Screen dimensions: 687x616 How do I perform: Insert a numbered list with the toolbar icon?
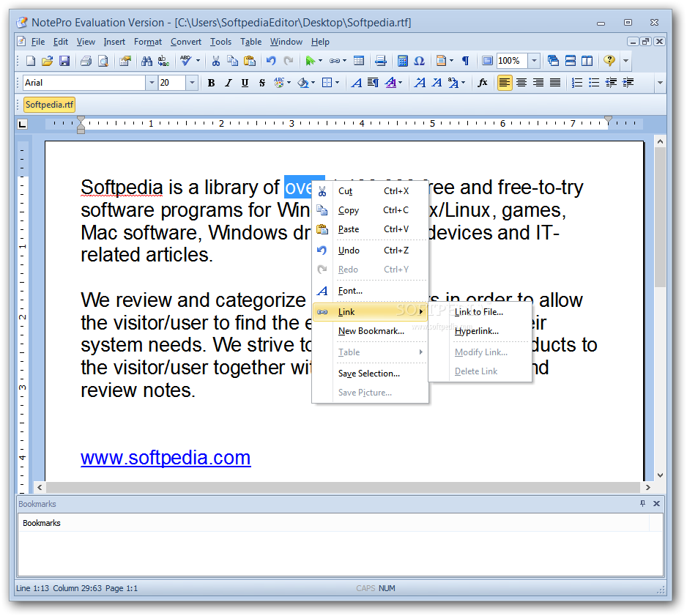point(577,82)
